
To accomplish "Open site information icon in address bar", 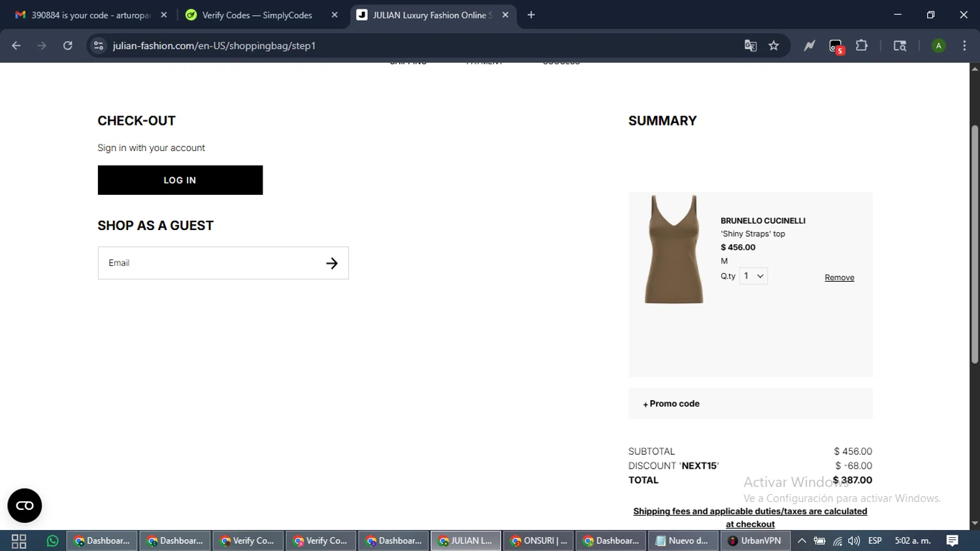I will coord(99,46).
